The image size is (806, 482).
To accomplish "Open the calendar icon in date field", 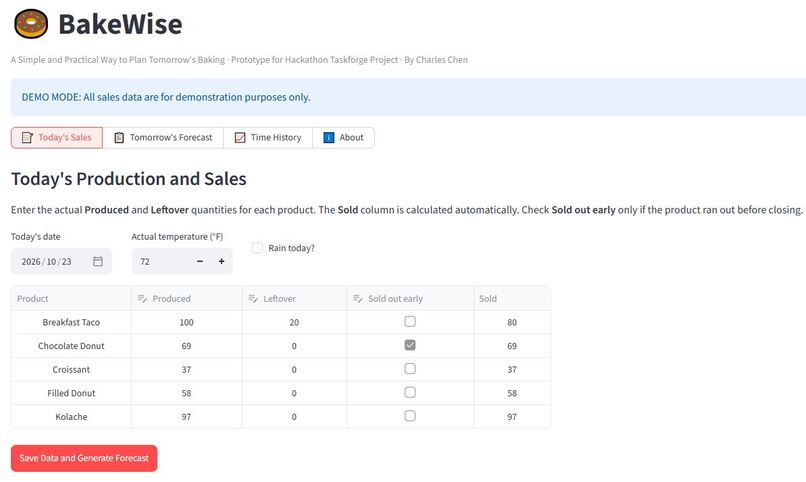I will pos(98,262).
